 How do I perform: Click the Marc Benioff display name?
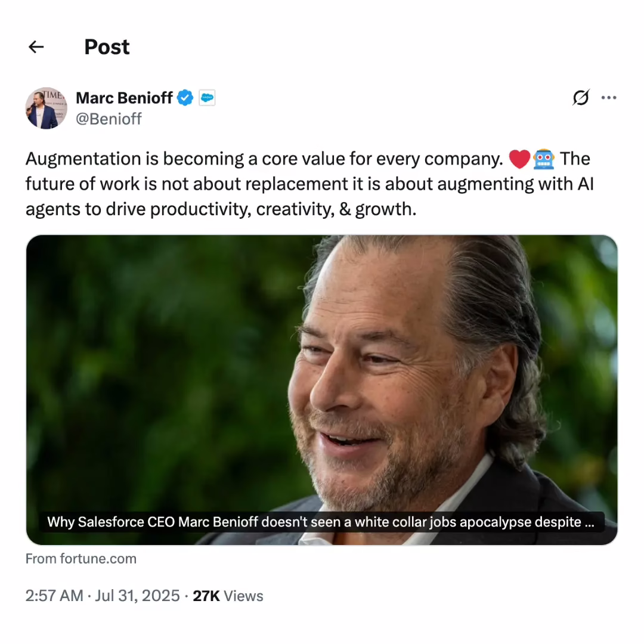124,98
